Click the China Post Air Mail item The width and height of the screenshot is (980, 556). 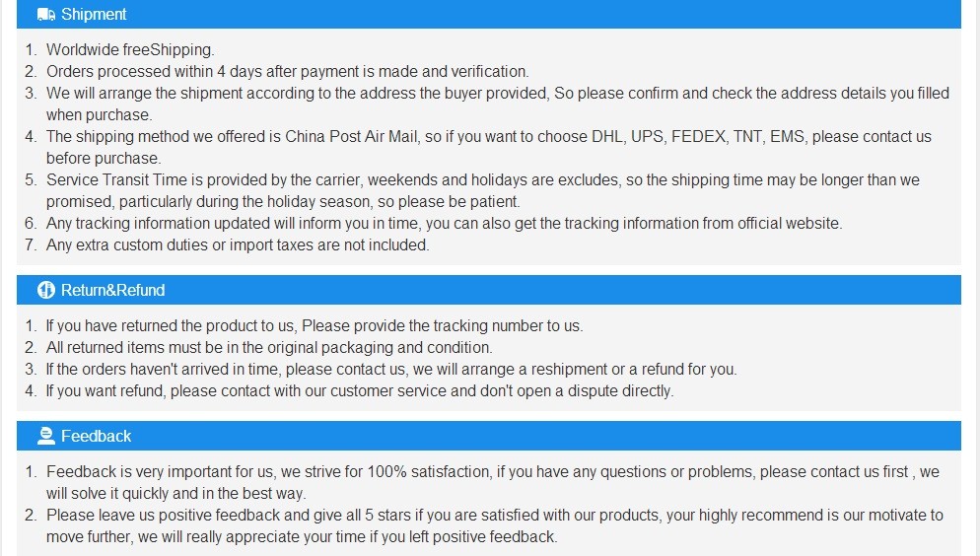[x=488, y=136]
